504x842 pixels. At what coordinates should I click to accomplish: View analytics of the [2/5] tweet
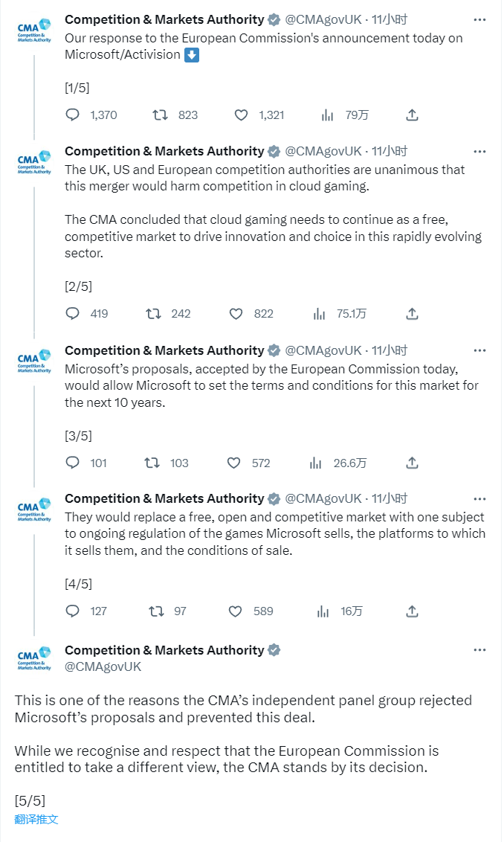(x=319, y=314)
